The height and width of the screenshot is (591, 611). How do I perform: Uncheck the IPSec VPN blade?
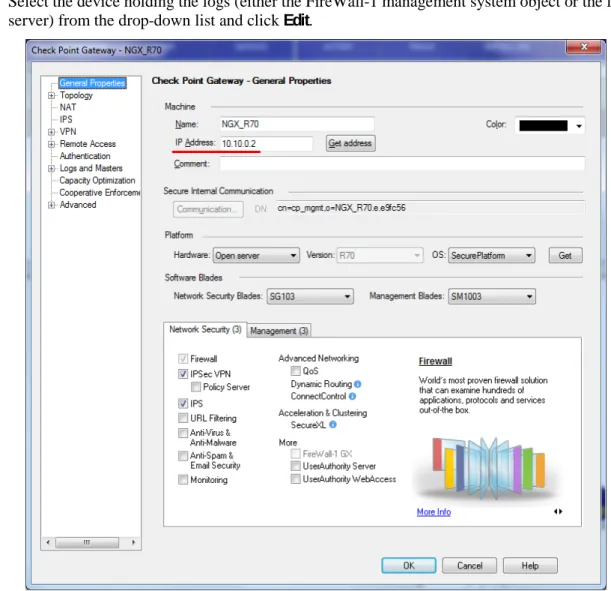click(183, 374)
